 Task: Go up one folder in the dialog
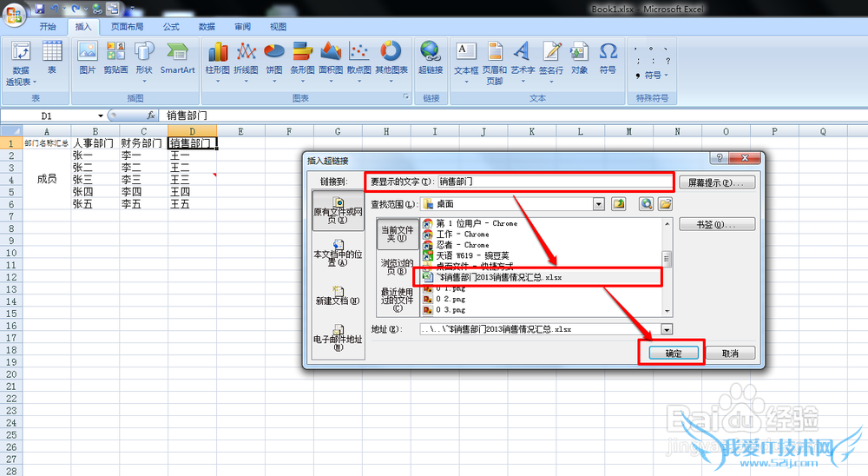(619, 203)
